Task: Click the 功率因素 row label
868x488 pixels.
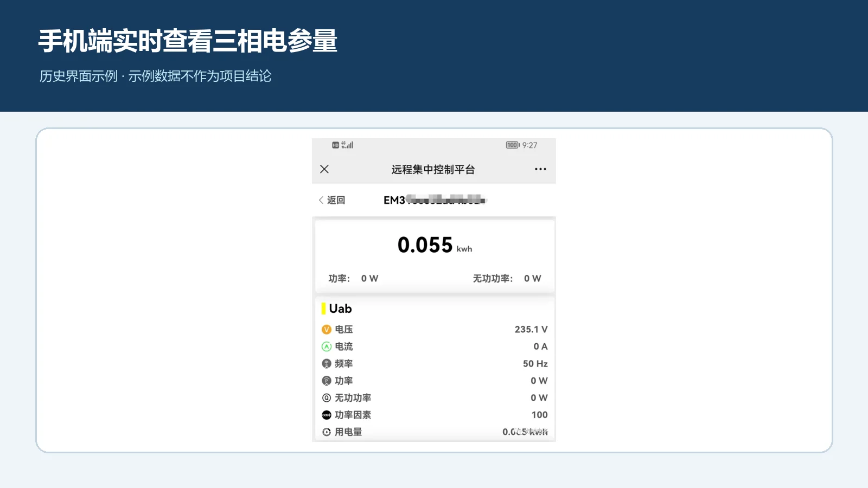Action: click(353, 415)
